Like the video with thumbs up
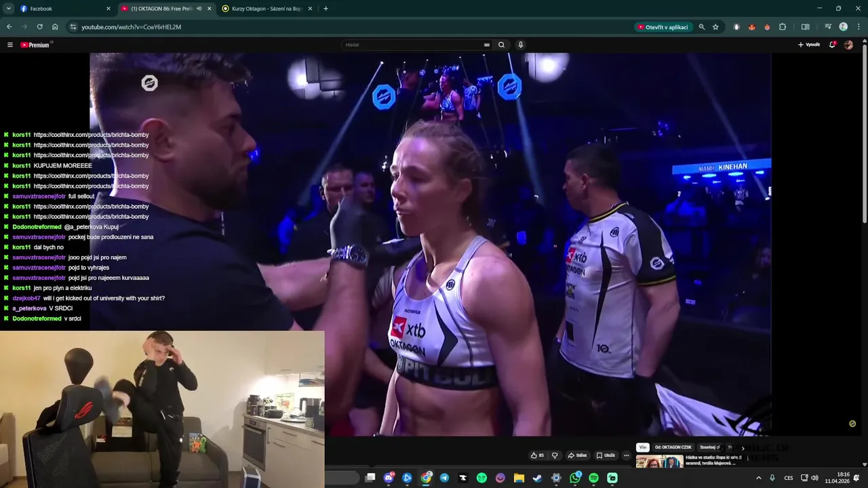Viewport: 868px width, 488px height. click(537, 455)
